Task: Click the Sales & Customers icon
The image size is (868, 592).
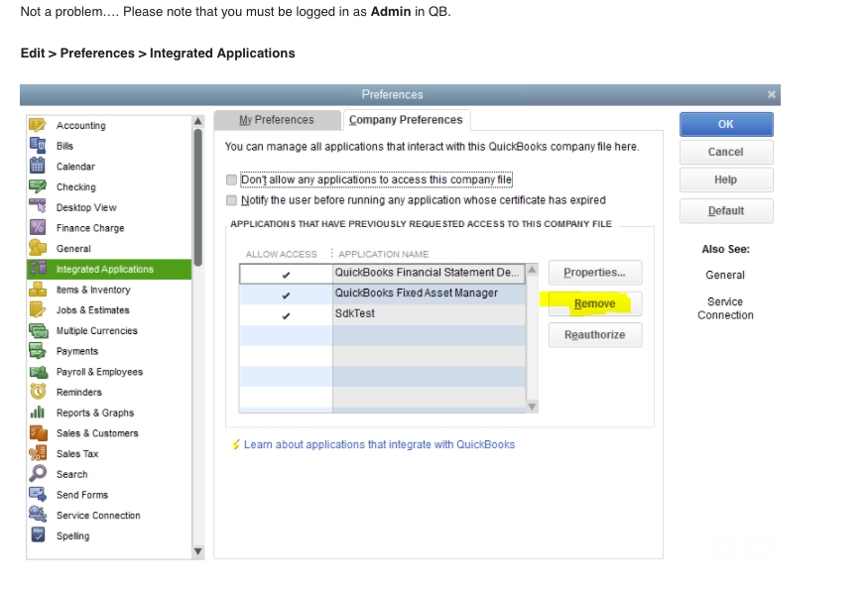Action: tap(38, 432)
